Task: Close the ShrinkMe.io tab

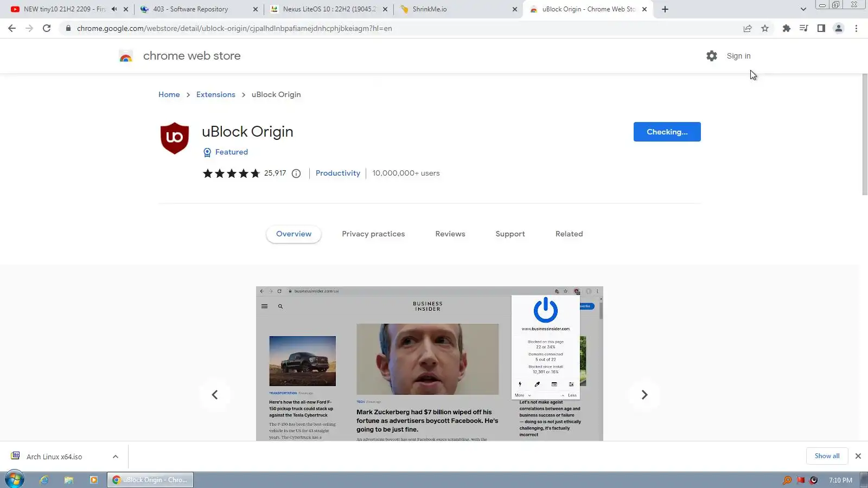Action: tap(515, 9)
